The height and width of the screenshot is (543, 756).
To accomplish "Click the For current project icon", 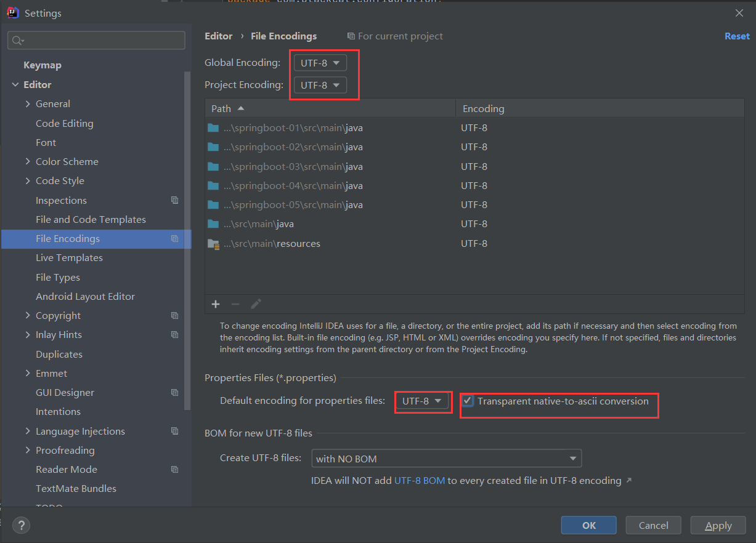I will point(351,36).
